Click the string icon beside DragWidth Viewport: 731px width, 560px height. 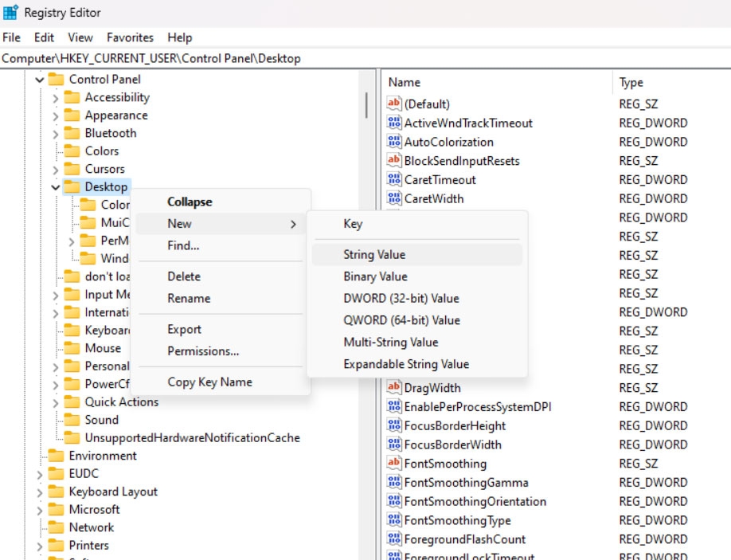click(394, 387)
